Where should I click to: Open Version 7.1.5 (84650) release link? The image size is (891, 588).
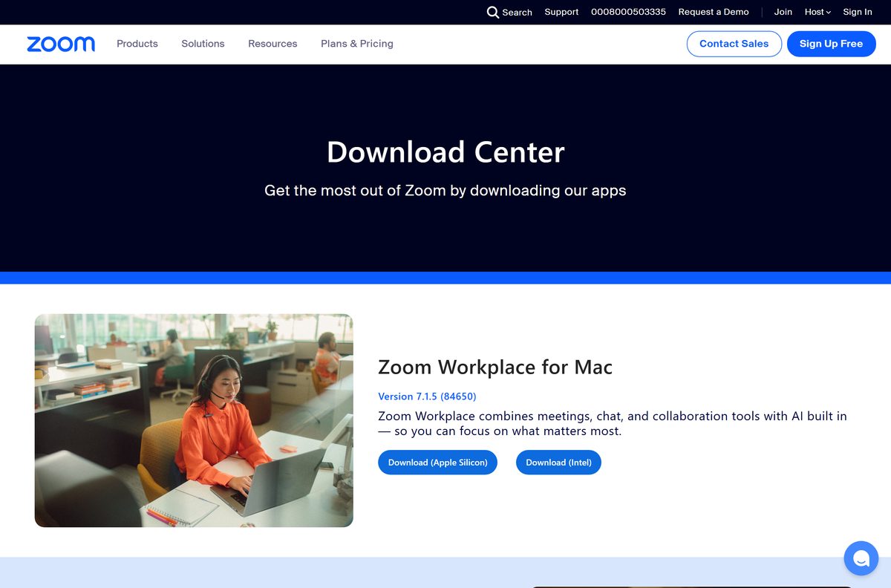click(x=427, y=396)
